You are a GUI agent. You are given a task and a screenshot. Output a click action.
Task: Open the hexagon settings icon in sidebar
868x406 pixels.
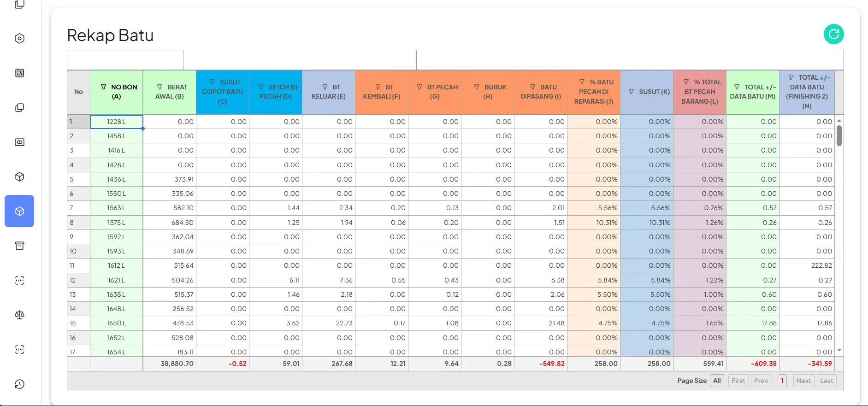coord(19,39)
